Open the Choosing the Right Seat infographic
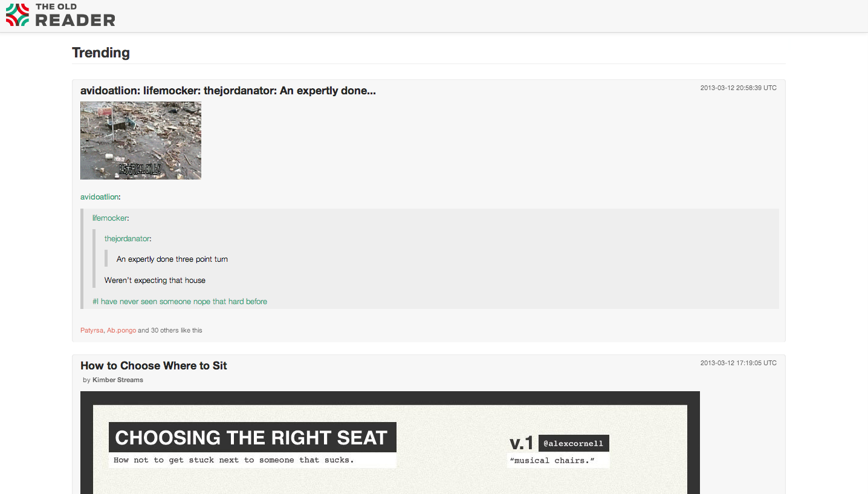 point(390,443)
